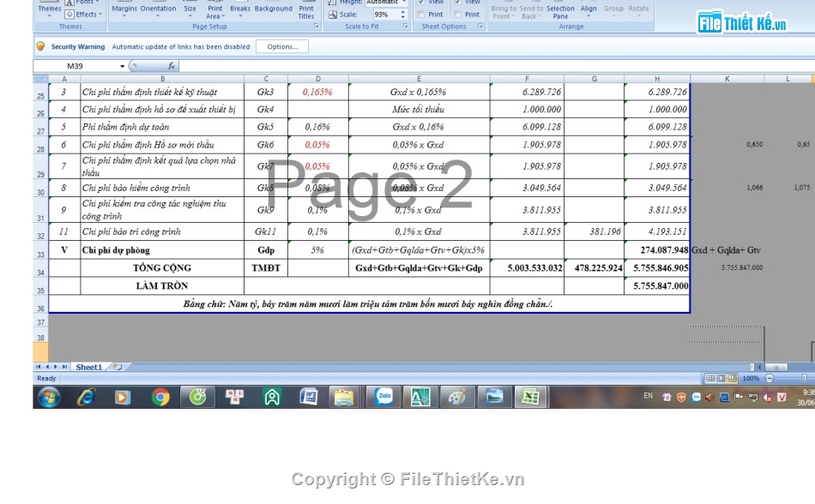815x504 pixels.
Task: Select the Sheet1 tab
Action: pyautogui.click(x=89, y=367)
